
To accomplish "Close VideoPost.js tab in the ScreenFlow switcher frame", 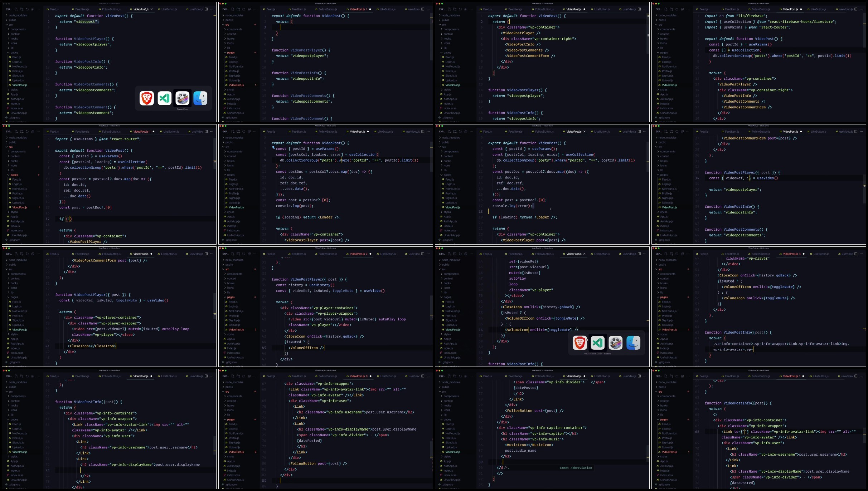I will 151,9.
